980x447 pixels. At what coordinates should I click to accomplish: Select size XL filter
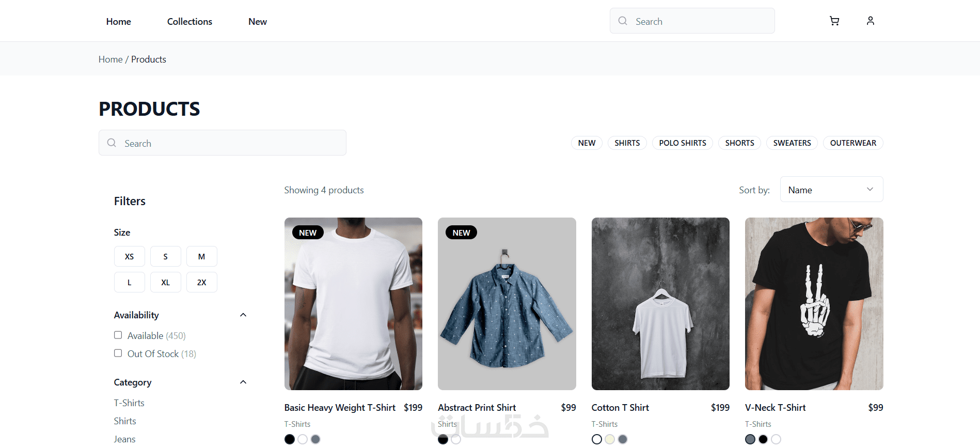pyautogui.click(x=165, y=283)
